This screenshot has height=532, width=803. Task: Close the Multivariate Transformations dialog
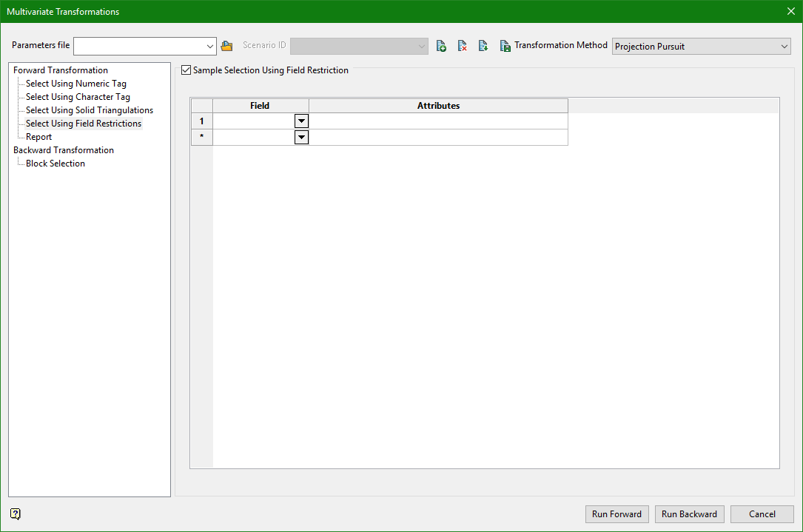790,11
